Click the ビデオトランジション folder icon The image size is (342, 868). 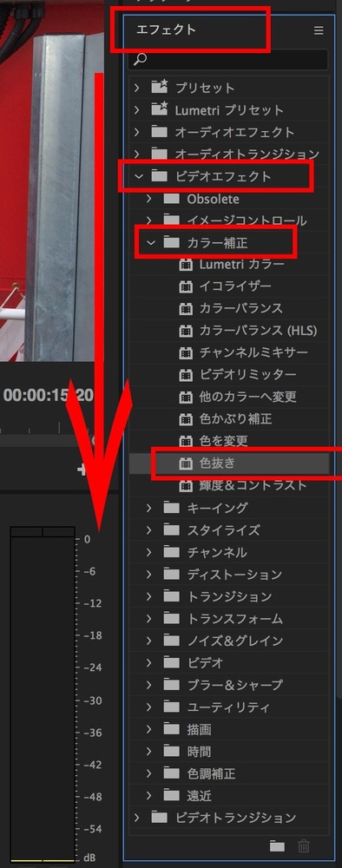(160, 817)
